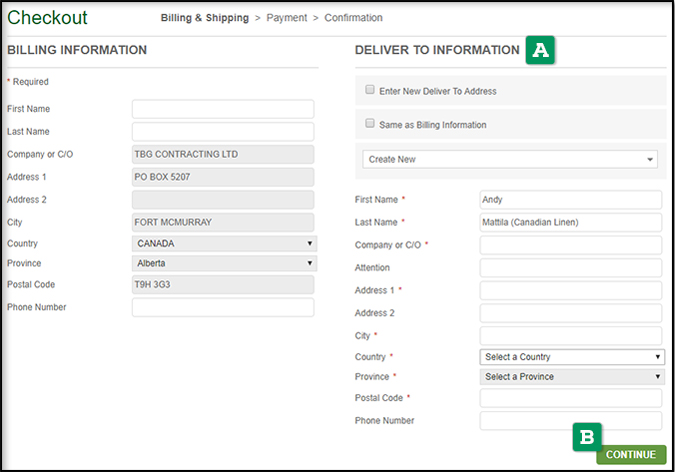Check Enter New Deliver To Address box

pos(370,90)
